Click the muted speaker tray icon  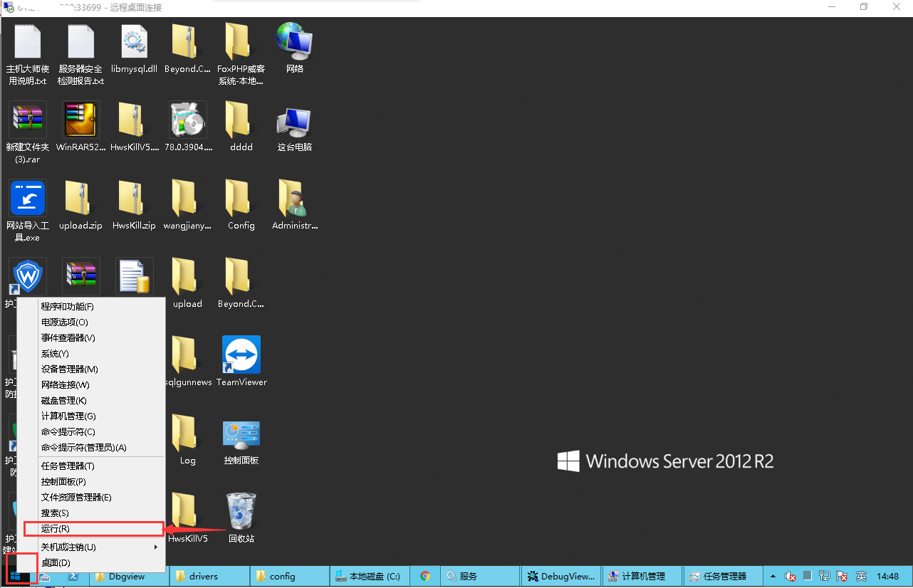pyautogui.click(x=791, y=576)
